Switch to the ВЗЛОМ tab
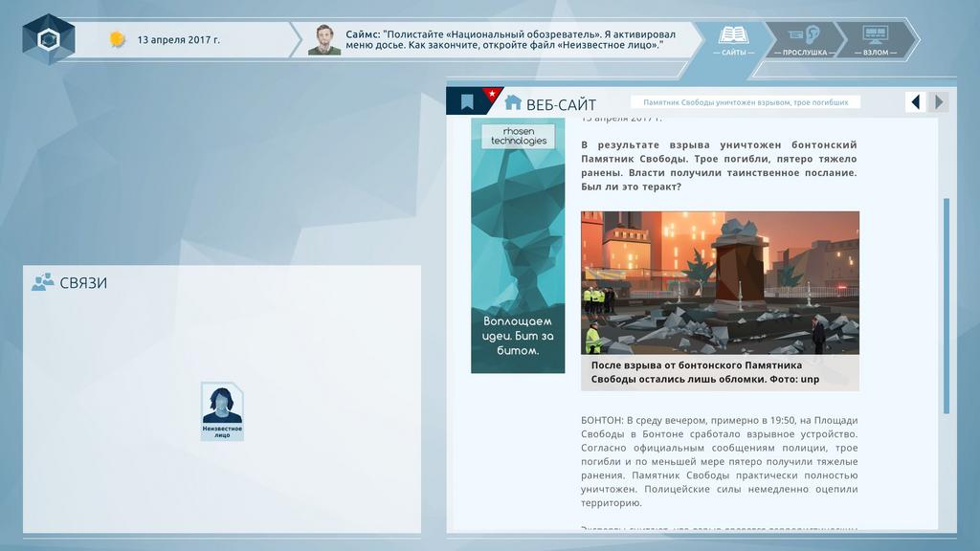Viewport: 980px width, 551px height. 875,40
